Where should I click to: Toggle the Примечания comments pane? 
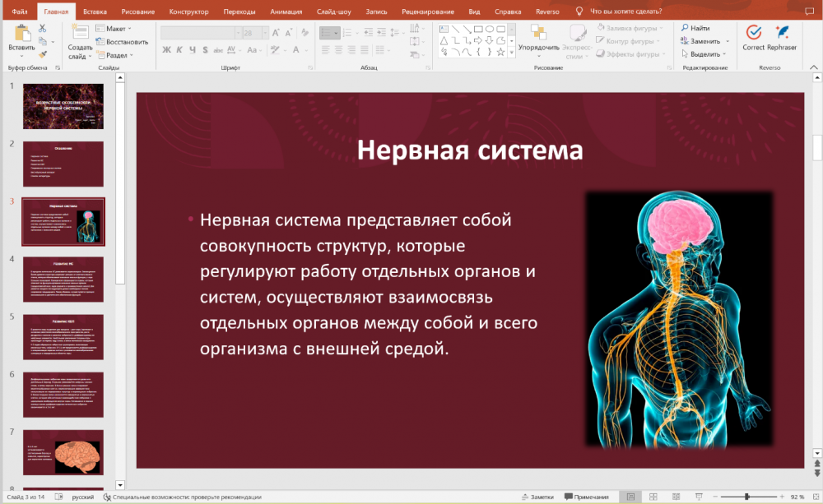(586, 497)
